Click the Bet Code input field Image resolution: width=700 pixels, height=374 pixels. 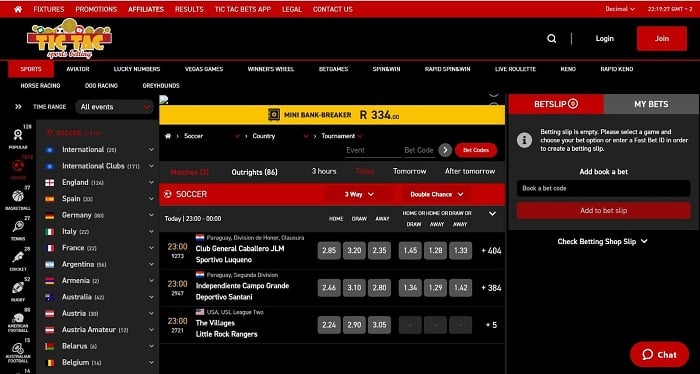419,150
